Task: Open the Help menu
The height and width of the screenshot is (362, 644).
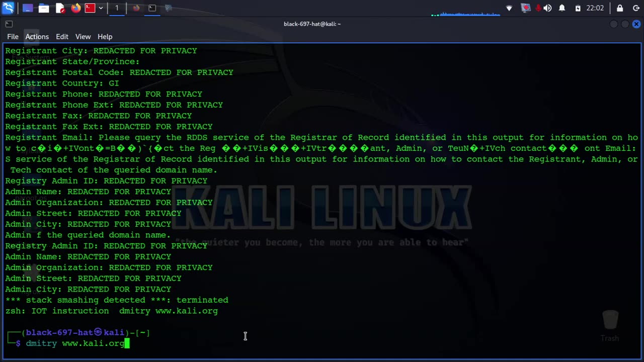Action: (x=105, y=37)
